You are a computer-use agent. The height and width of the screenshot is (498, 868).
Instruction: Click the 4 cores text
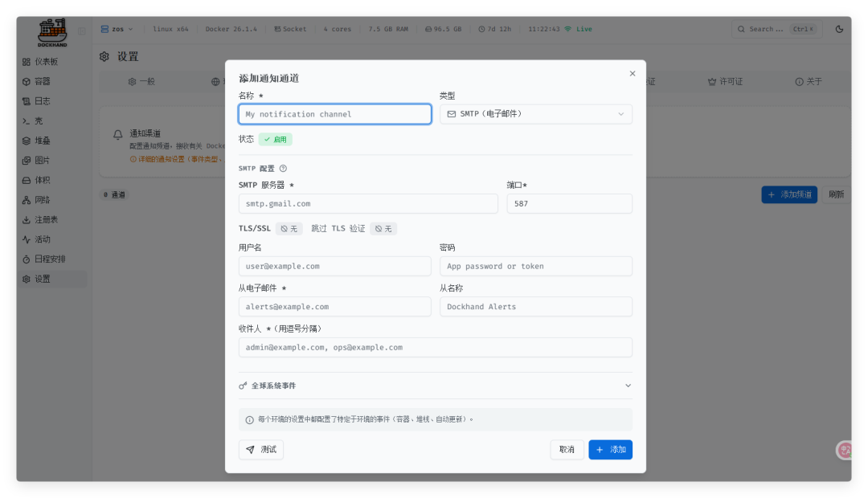click(x=337, y=29)
